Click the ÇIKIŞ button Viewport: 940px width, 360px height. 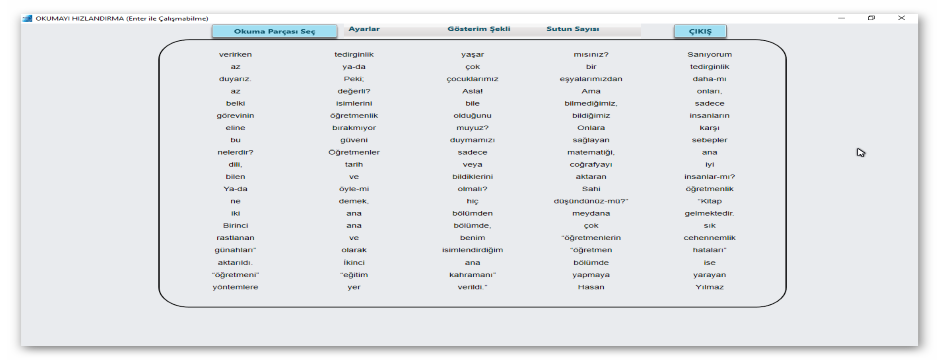[x=700, y=31]
